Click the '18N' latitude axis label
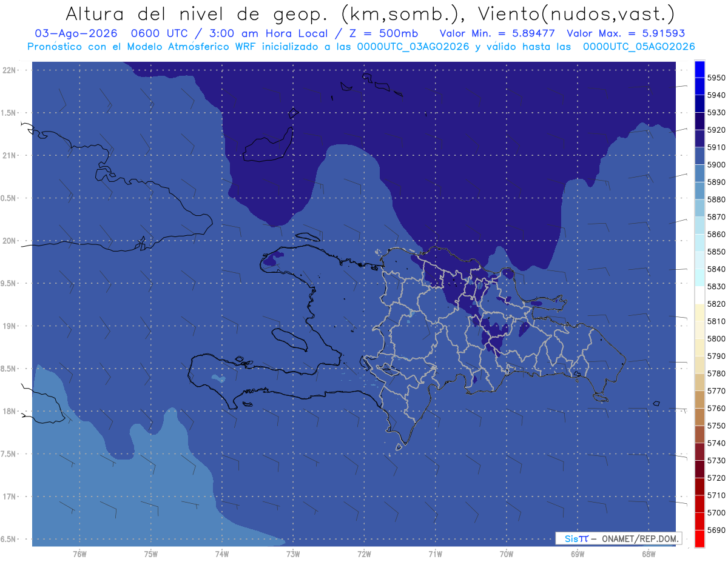This screenshot has width=728, height=562. pos(10,412)
